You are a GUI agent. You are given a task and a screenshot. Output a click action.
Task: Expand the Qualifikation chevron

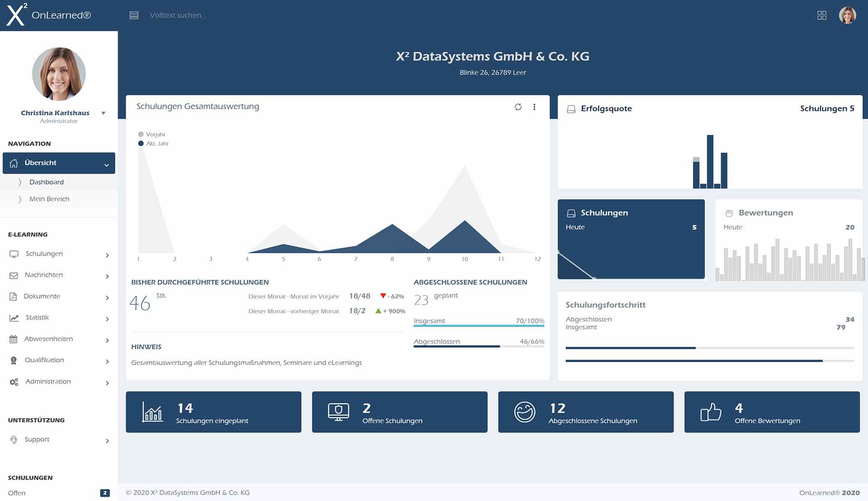point(107,361)
